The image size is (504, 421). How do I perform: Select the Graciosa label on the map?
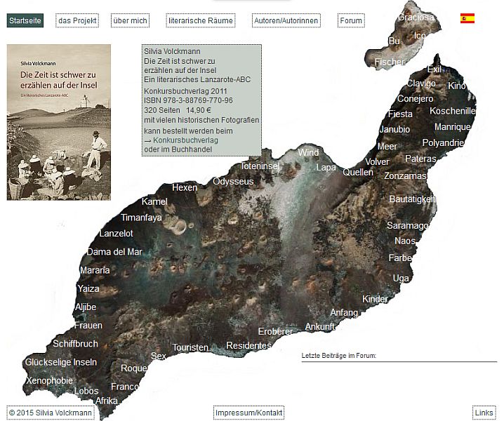click(416, 17)
